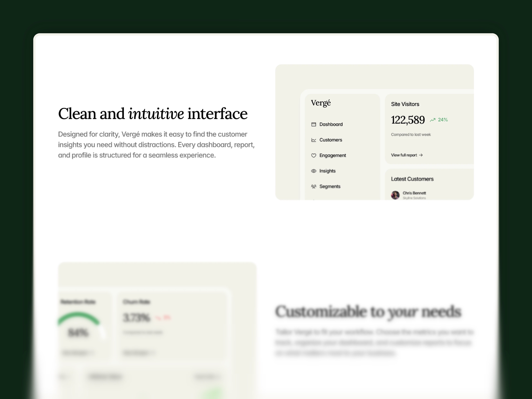Click the line-chart icon next to Customers
532x399 pixels.
tap(314, 140)
